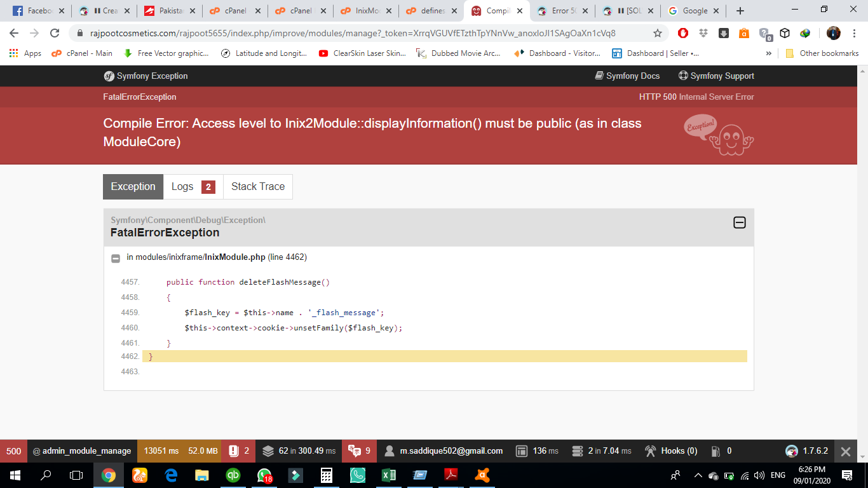Open the Chrome three-dot menu
The image size is (868, 488).
pos(855,33)
